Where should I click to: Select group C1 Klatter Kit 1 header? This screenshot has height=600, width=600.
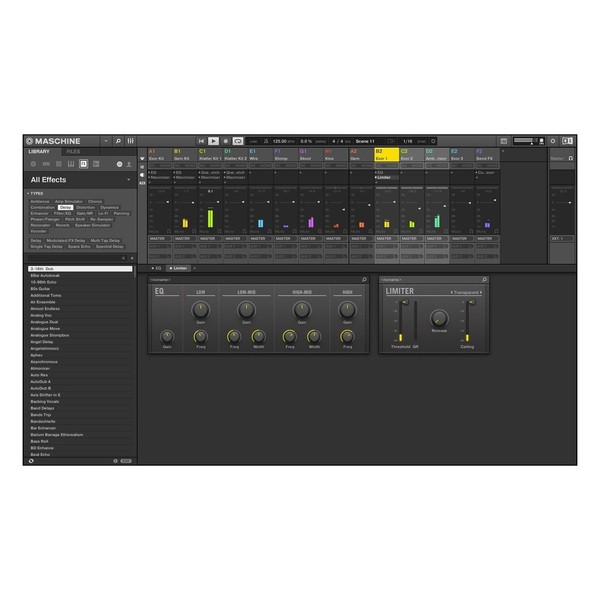click(x=210, y=155)
